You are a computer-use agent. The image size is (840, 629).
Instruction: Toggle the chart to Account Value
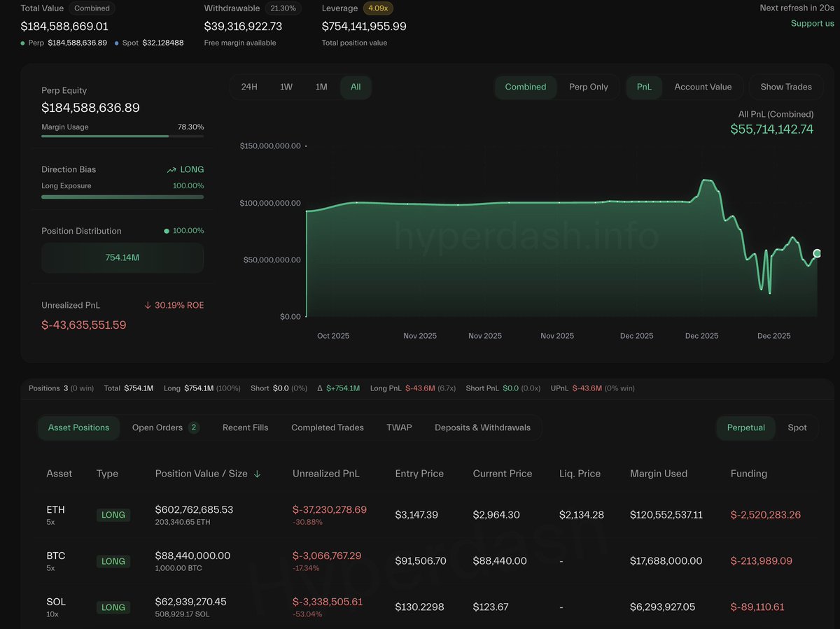(x=703, y=87)
